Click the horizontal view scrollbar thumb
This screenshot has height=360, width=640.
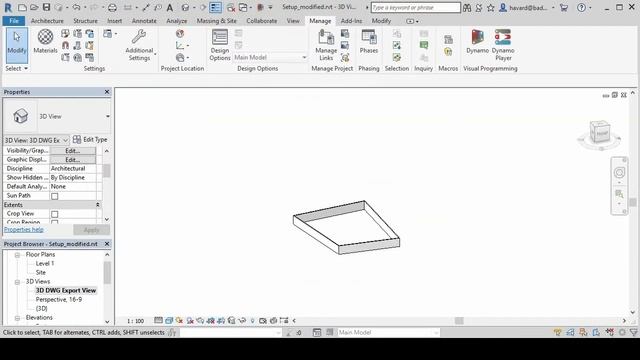459,321
